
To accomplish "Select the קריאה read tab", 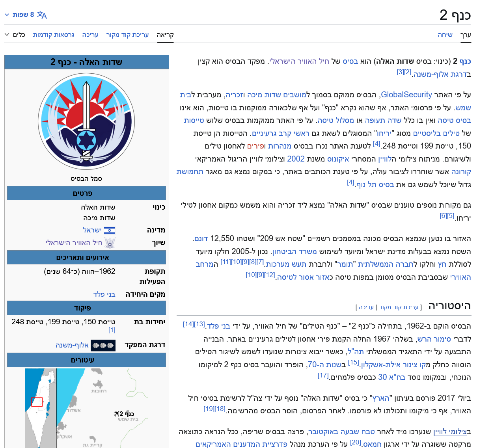I will click(x=165, y=35).
